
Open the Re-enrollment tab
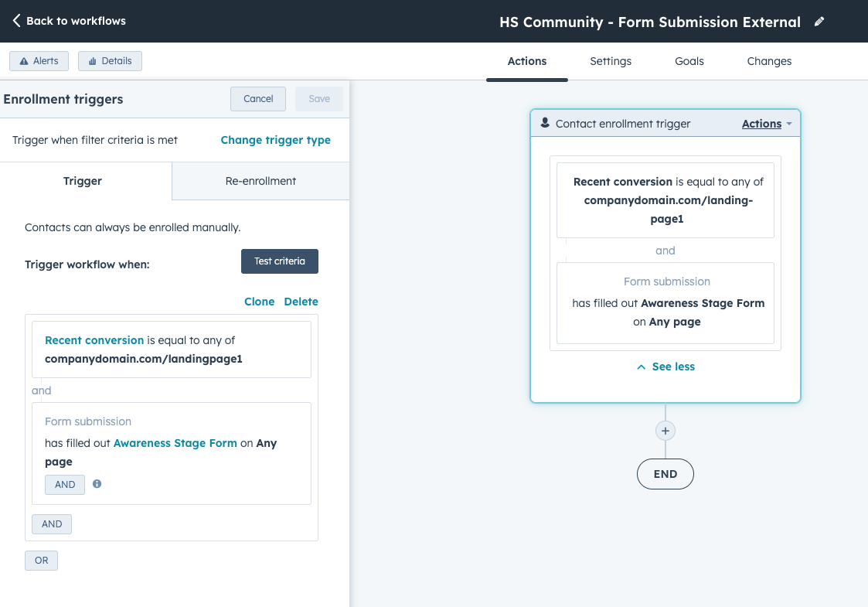click(x=259, y=180)
